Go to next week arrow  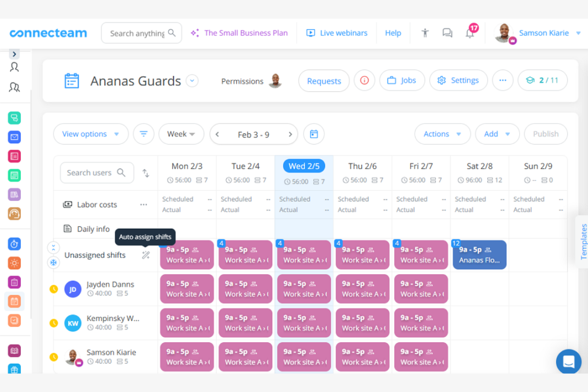[290, 134]
